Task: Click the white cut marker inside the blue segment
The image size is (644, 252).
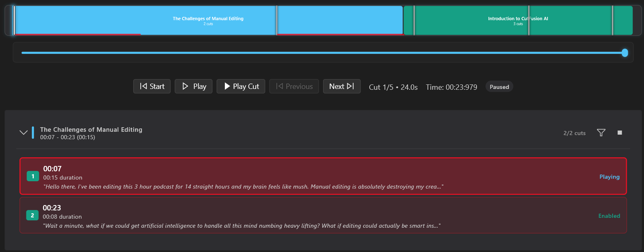Action: [277, 20]
